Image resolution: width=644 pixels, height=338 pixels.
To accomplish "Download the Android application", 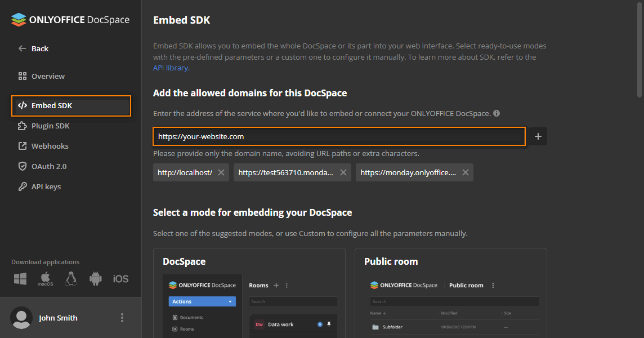I will (x=95, y=279).
